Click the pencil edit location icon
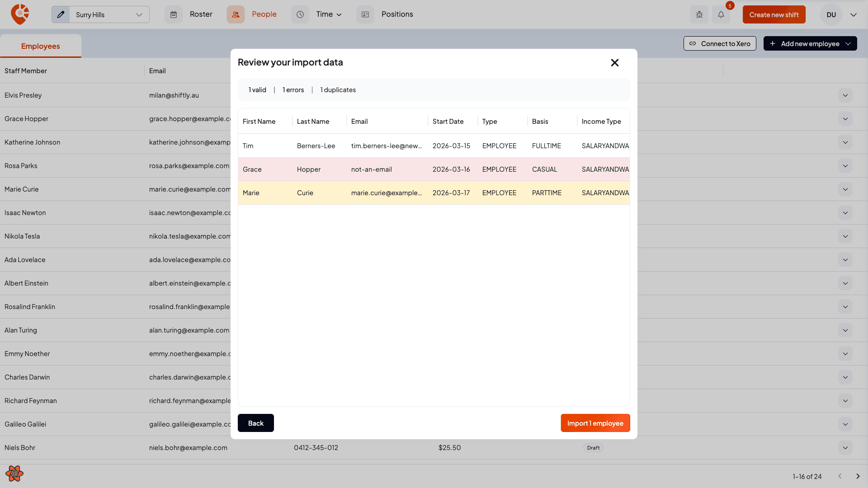This screenshot has width=868, height=488. tap(61, 14)
